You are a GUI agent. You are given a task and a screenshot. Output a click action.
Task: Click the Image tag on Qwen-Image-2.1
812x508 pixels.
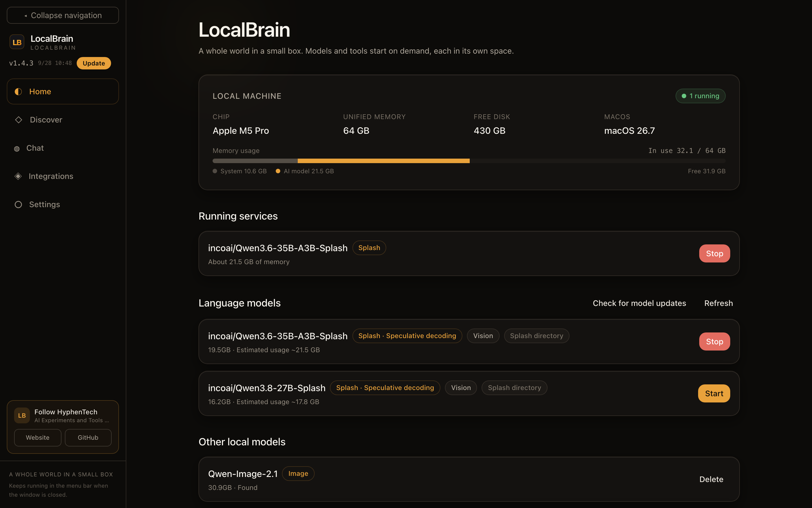pos(298,474)
